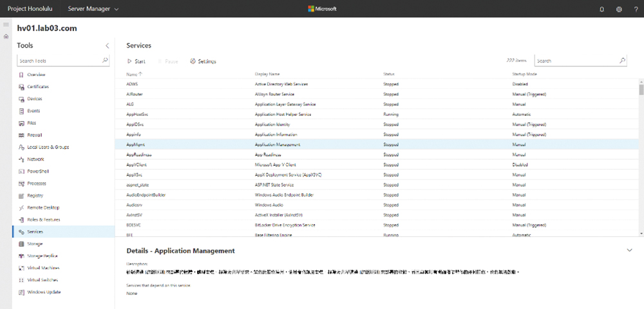Open the Windows Update label in sidebar
Viewport: 644px width, 309px height.
coord(44,292)
